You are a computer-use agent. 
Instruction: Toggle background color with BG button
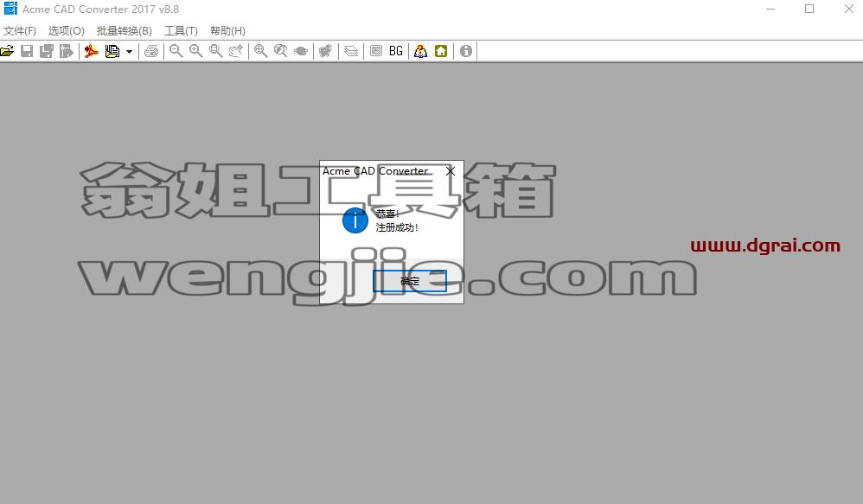(396, 51)
